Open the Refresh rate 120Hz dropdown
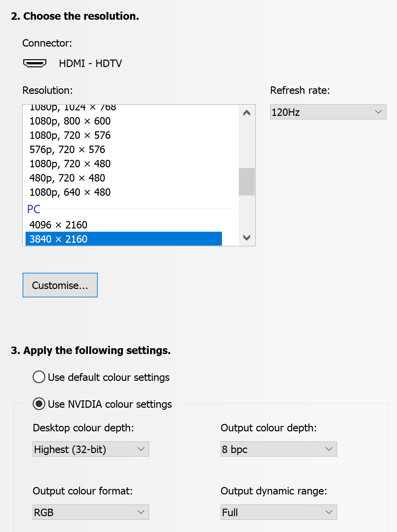 (328, 112)
